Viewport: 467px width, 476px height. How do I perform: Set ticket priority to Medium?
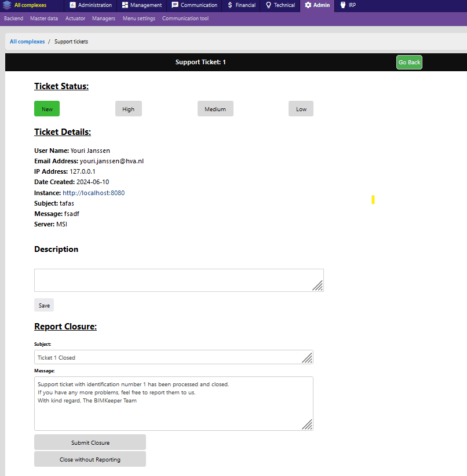coord(215,109)
